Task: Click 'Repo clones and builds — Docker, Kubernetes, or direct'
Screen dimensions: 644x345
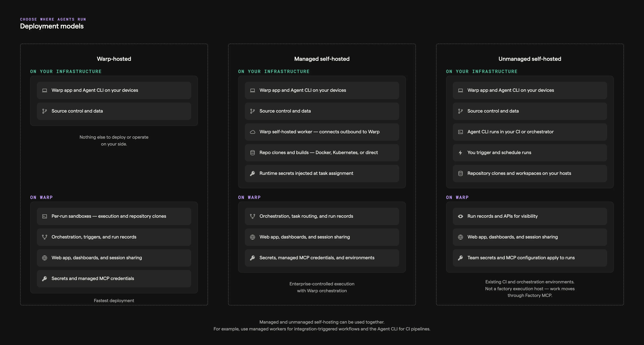Action: (319, 152)
